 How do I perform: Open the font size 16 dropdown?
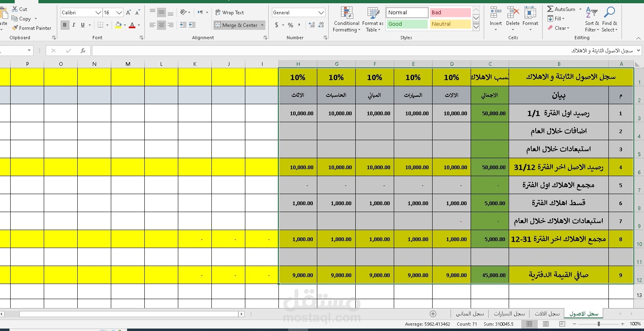119,13
